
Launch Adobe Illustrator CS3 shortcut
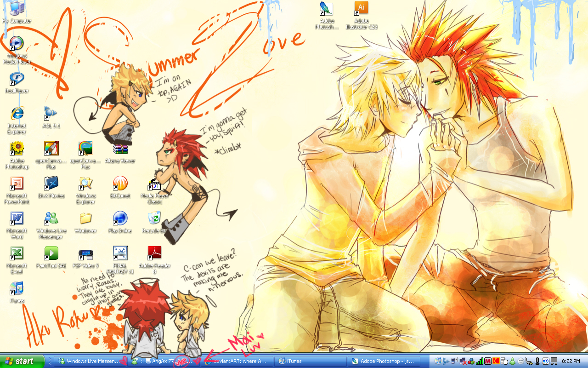pyautogui.click(x=362, y=15)
